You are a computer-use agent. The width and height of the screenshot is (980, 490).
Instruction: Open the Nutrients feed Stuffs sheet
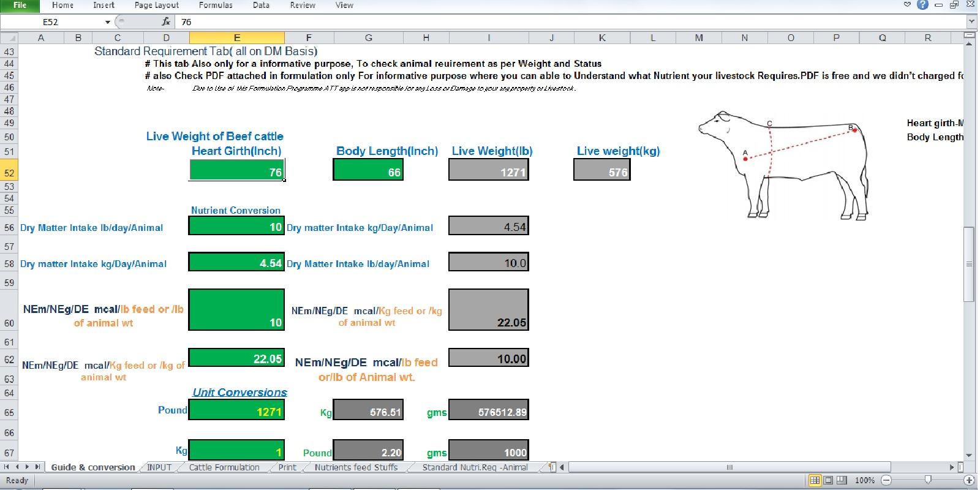[356, 467]
